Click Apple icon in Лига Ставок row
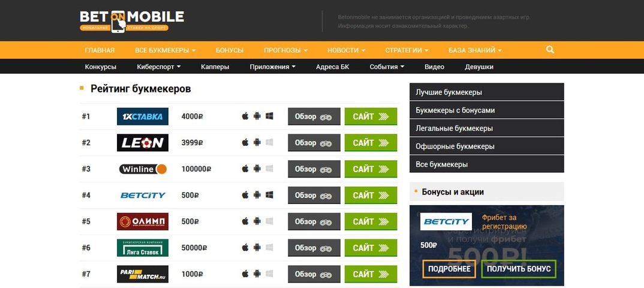The height and width of the screenshot is (288, 644). point(245,248)
